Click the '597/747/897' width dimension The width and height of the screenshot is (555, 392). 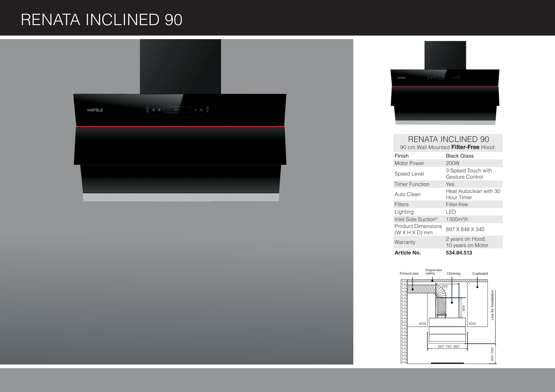[449, 347]
